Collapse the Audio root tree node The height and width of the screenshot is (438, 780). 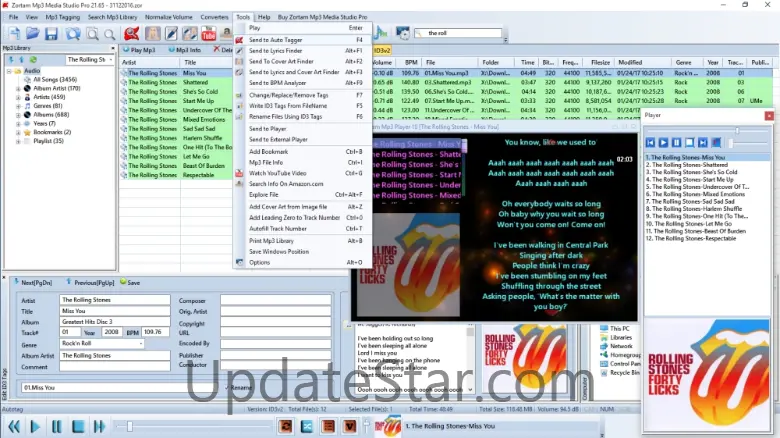(9, 71)
